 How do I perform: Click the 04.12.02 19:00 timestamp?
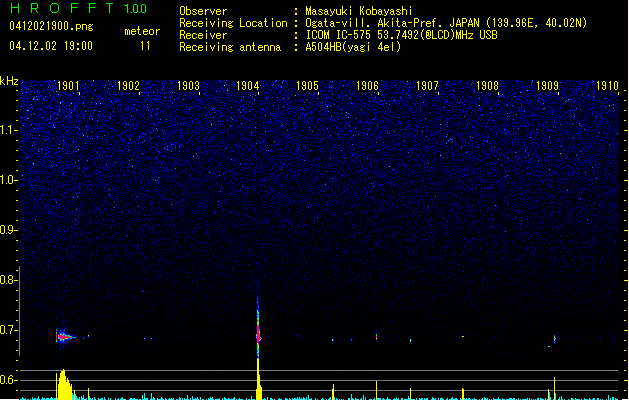coord(50,46)
